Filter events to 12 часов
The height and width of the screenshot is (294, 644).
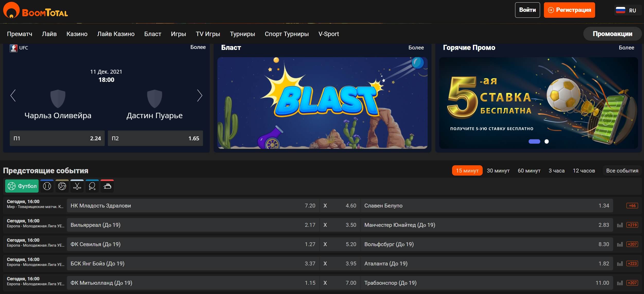(x=584, y=170)
